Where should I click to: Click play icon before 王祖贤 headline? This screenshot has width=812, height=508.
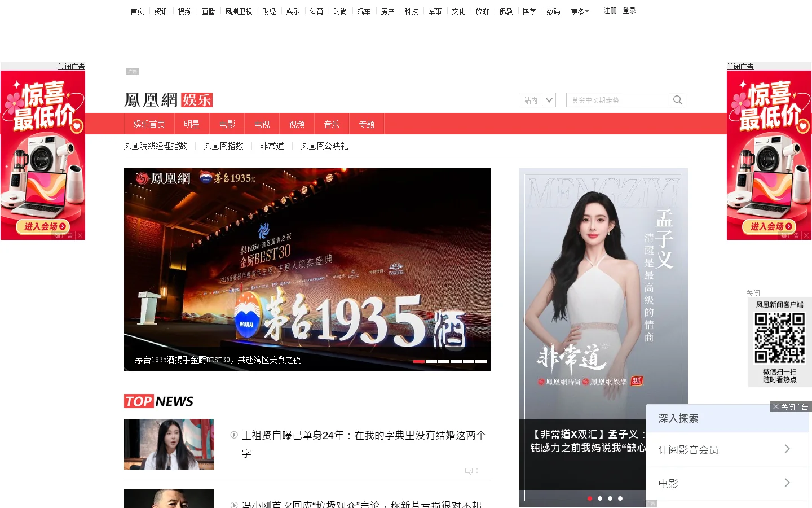(x=234, y=435)
